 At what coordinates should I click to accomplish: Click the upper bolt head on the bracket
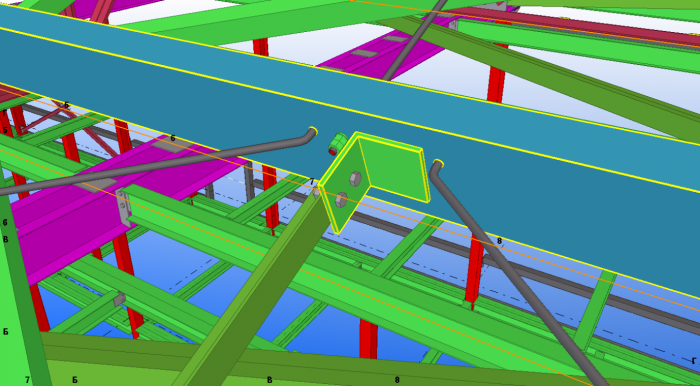tap(355, 178)
